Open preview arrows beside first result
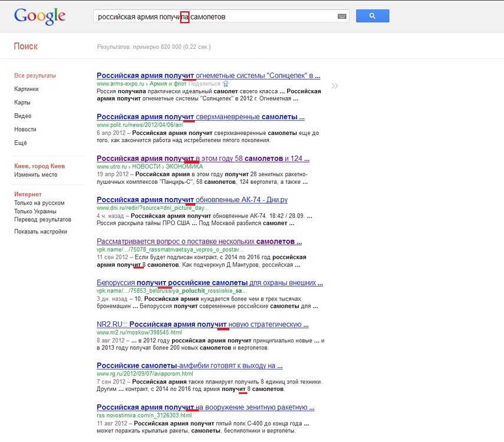 point(335,86)
